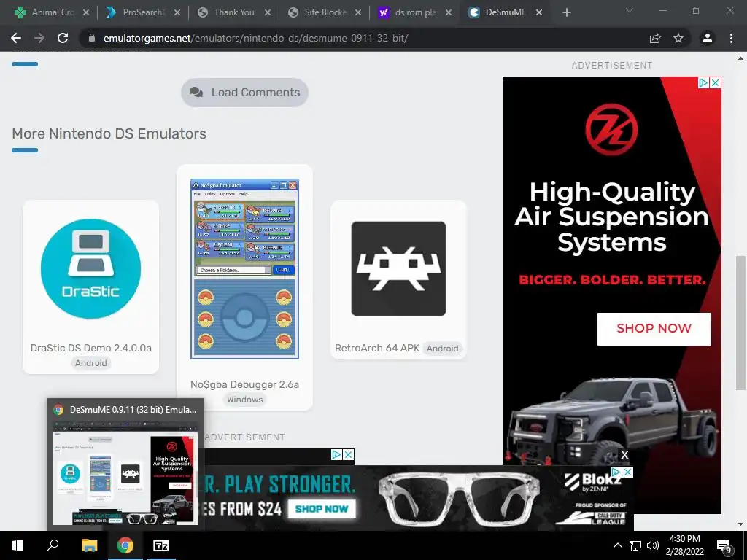Open the RetroArch logo image
This screenshot has width=747, height=560.
click(398, 268)
